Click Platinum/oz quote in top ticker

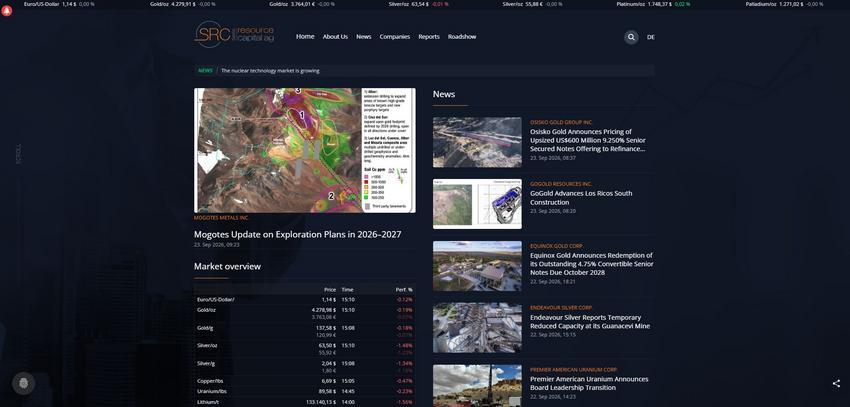(653, 4)
